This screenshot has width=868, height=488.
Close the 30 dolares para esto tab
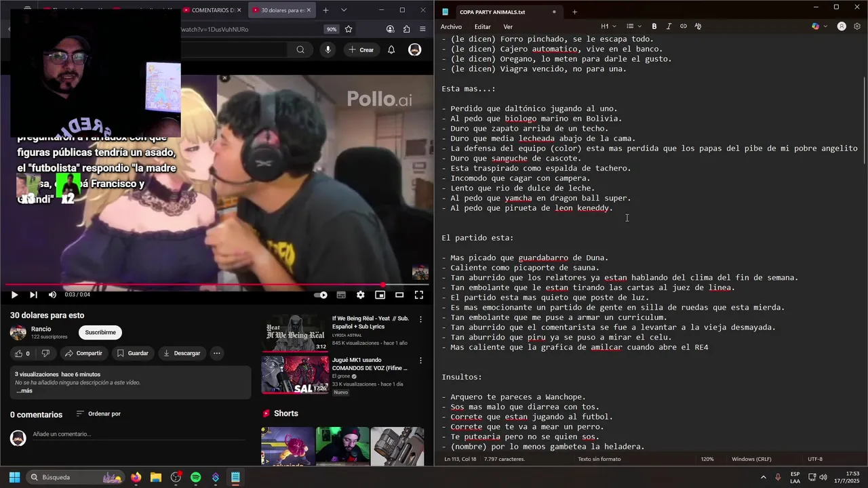tap(310, 10)
